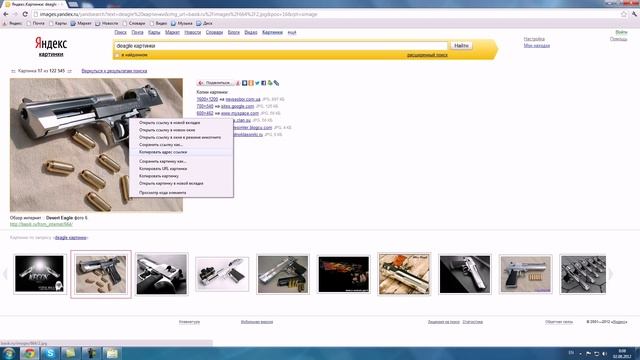Viewport: 640px width, 360px height.
Task: Open the Блоги link in top navigation
Action: [233, 32]
